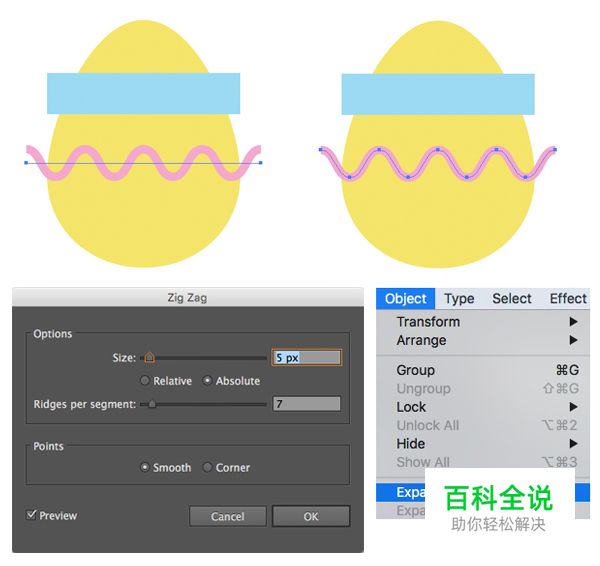The width and height of the screenshot is (600, 566).
Task: Click the Size slider handle
Action: click(149, 356)
